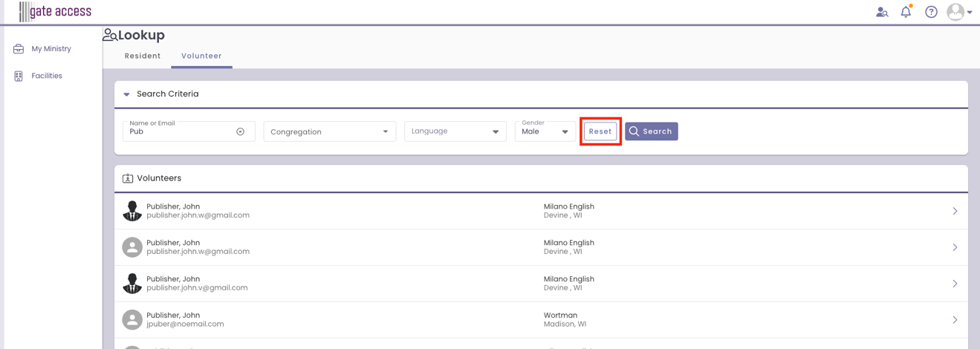Open the help question mark icon
The width and height of the screenshot is (980, 349).
point(931,12)
